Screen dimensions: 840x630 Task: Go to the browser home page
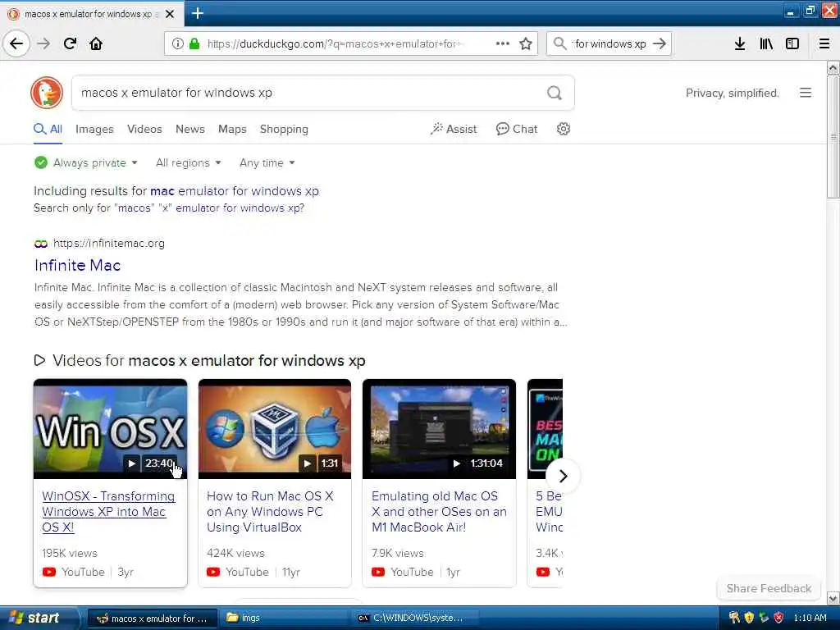(x=96, y=43)
